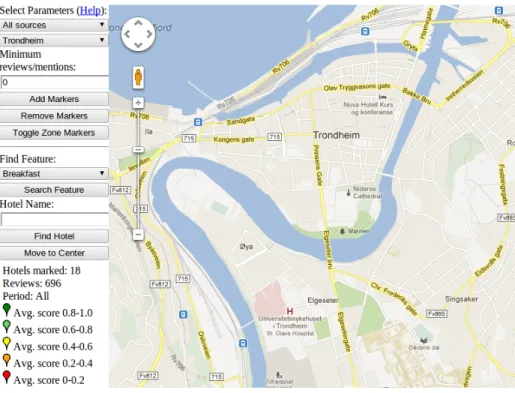The width and height of the screenshot is (515, 393).
Task: Click the Kongens gate street label
Action: [x=234, y=139]
